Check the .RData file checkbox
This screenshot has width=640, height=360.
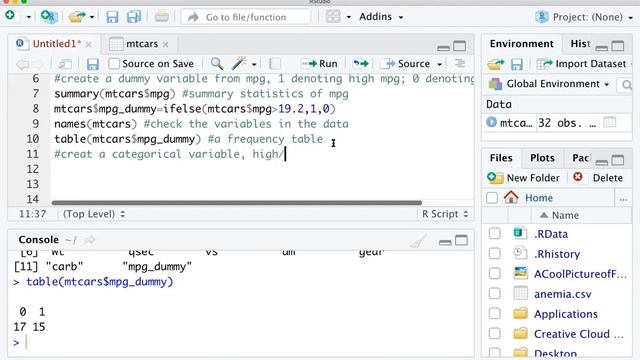coord(494,233)
